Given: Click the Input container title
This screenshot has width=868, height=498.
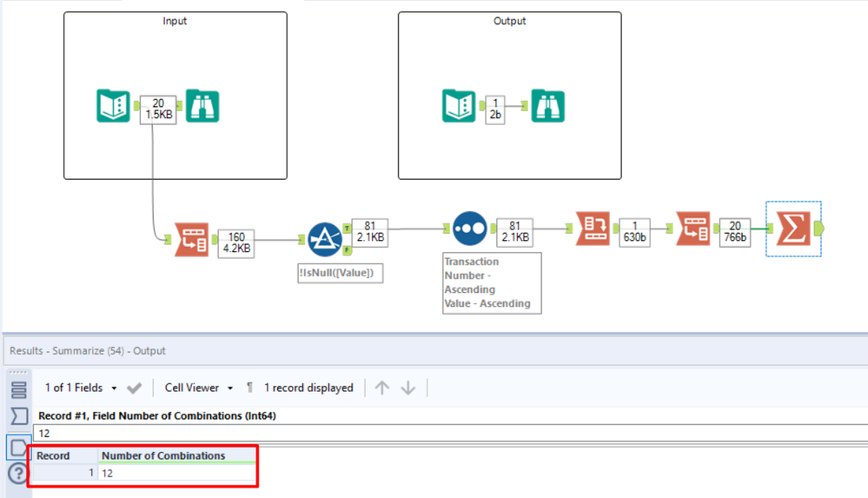Looking at the screenshot, I should click(x=175, y=21).
